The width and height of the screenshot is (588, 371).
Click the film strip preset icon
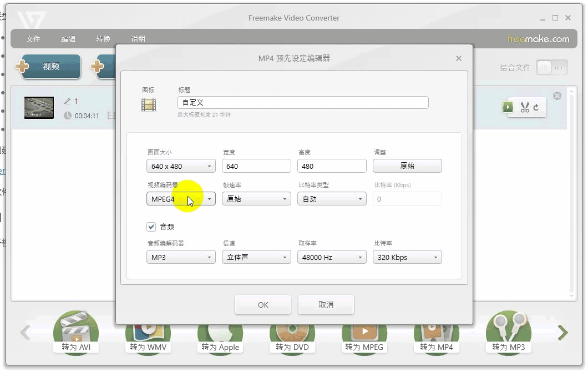tap(149, 104)
